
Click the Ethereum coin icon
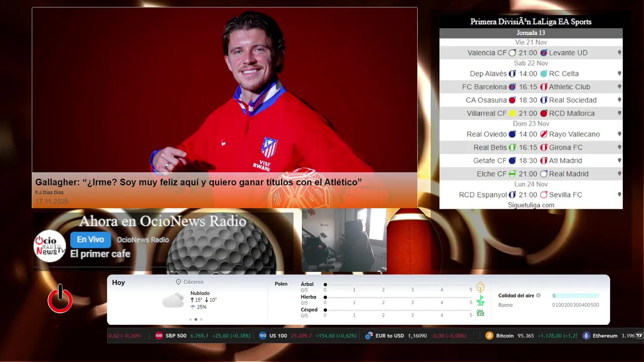[586, 336]
